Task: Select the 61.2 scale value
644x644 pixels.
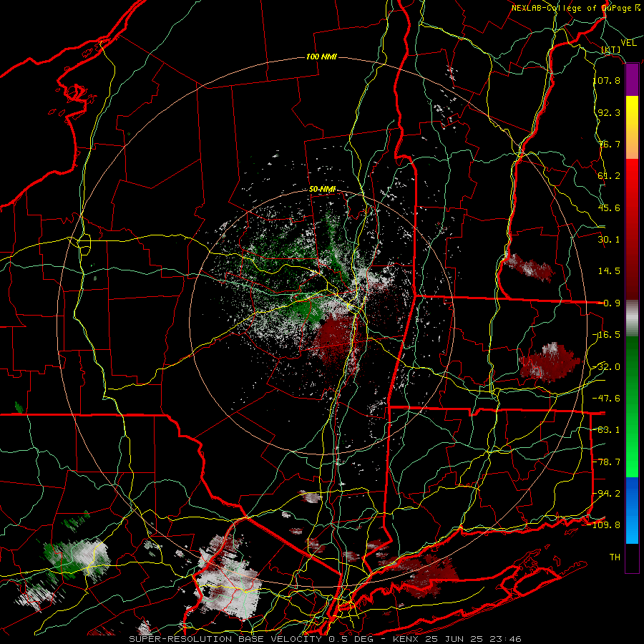Action: click(609, 176)
